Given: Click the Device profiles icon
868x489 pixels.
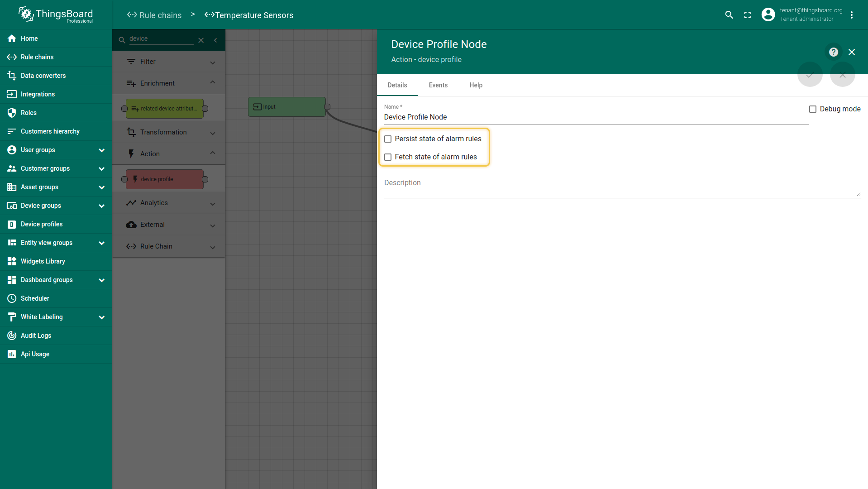Looking at the screenshot, I should click(x=12, y=224).
